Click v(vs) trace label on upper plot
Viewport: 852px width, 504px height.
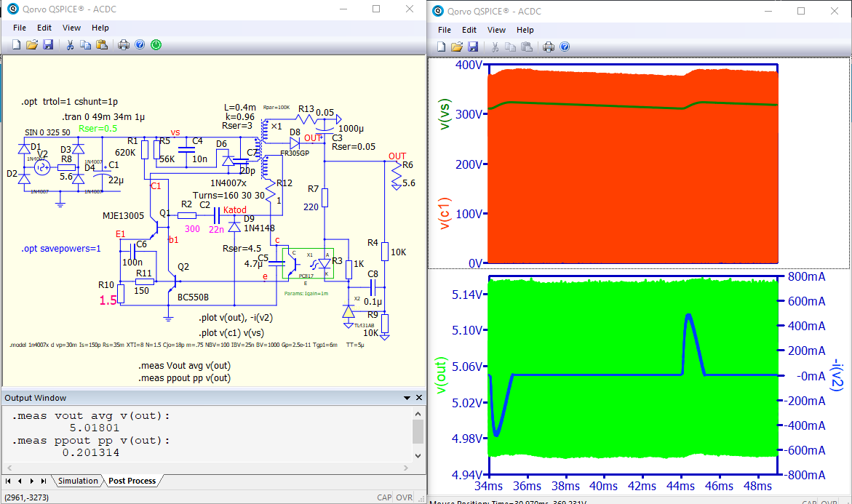pos(445,115)
